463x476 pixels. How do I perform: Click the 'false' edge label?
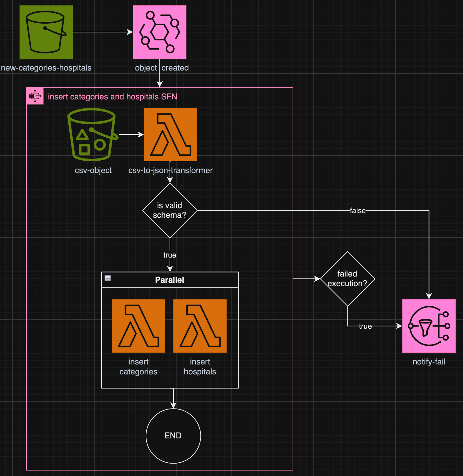tap(358, 211)
